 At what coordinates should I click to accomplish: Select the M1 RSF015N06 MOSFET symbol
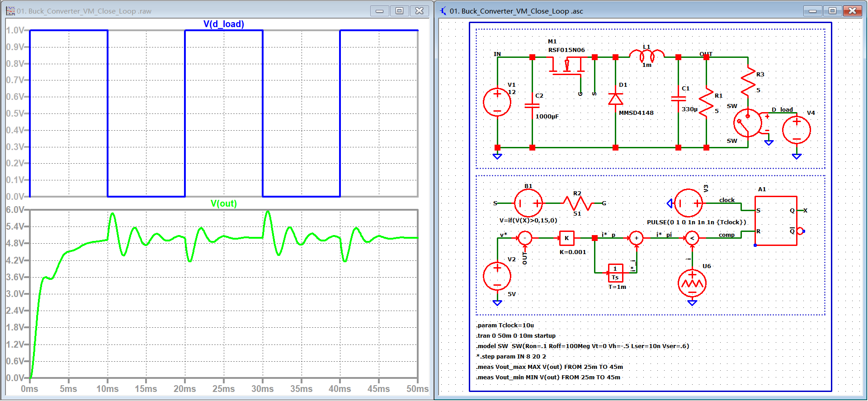click(x=567, y=66)
